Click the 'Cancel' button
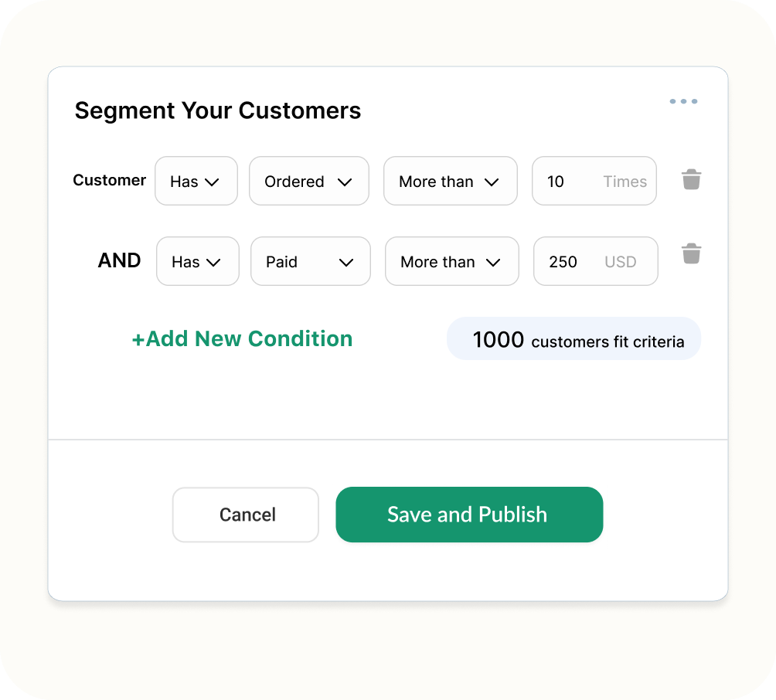The height and width of the screenshot is (700, 776). pyautogui.click(x=245, y=515)
